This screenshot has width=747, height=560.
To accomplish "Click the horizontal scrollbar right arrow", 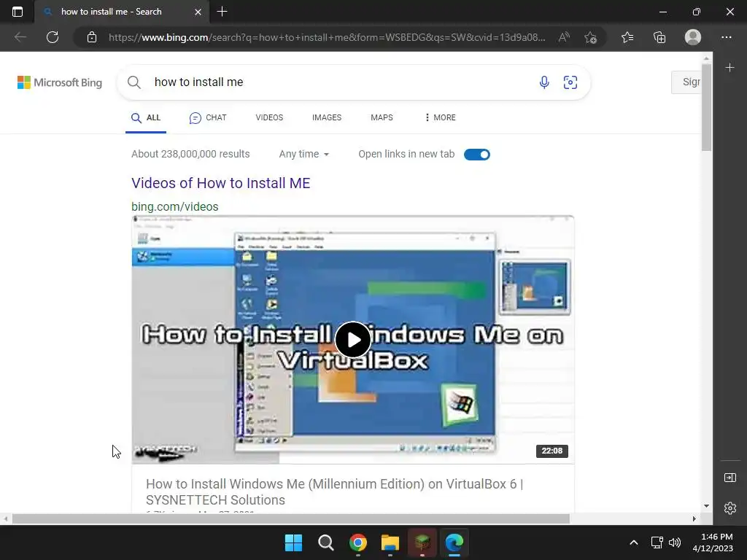I will tap(694, 518).
